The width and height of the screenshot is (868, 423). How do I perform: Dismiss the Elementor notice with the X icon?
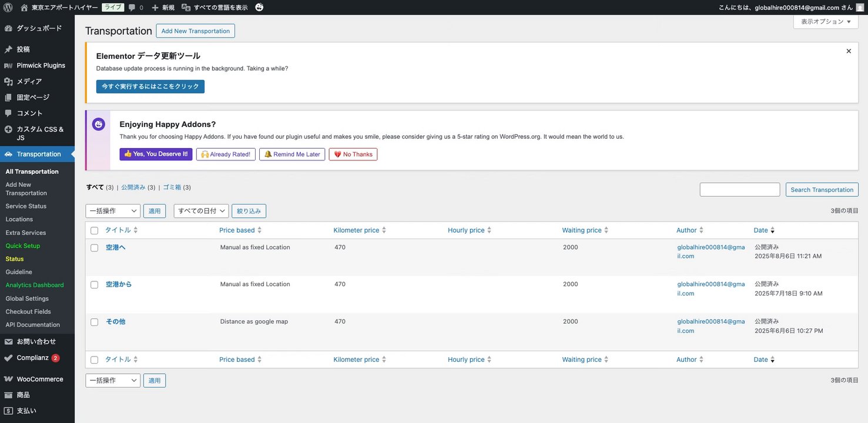tap(849, 51)
